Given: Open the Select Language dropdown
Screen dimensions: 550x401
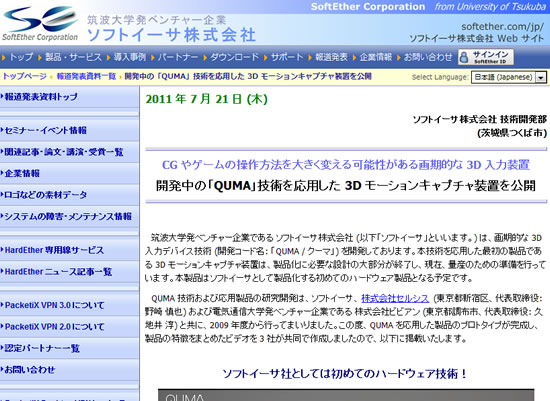Looking at the screenshot, I should pos(509,77).
